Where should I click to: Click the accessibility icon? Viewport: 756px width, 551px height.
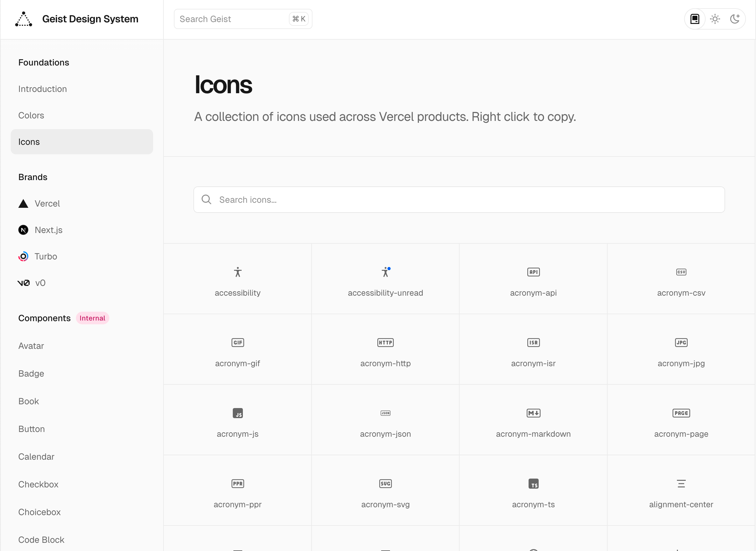[x=237, y=272]
